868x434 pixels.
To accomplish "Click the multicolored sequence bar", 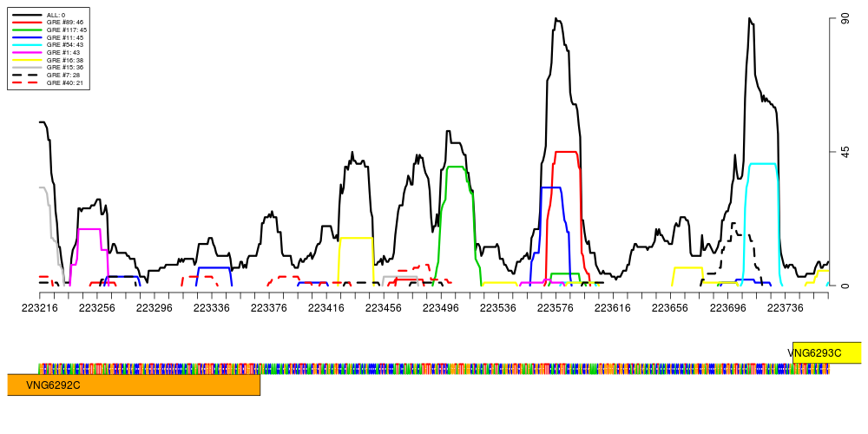I will coord(434,369).
